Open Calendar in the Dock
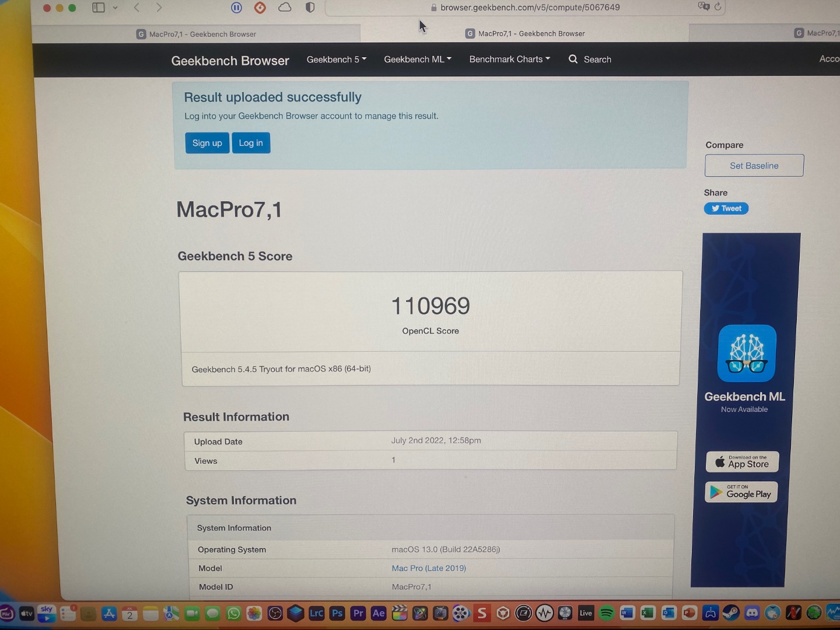Image resolution: width=840 pixels, height=630 pixels. click(129, 613)
